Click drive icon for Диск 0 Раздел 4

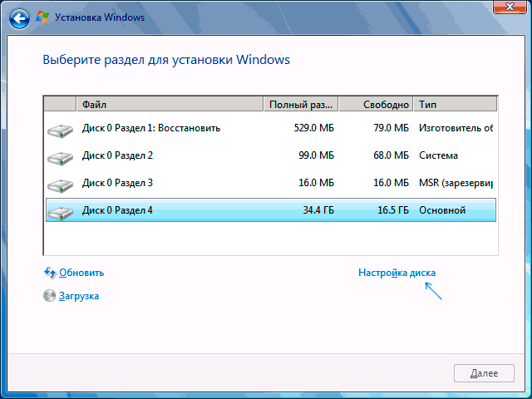[60, 213]
